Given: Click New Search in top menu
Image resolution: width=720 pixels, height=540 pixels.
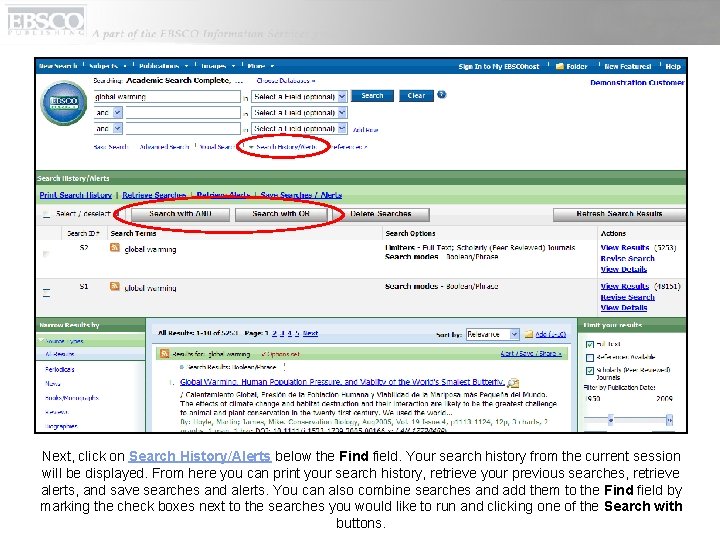Looking at the screenshot, I should click(58, 66).
